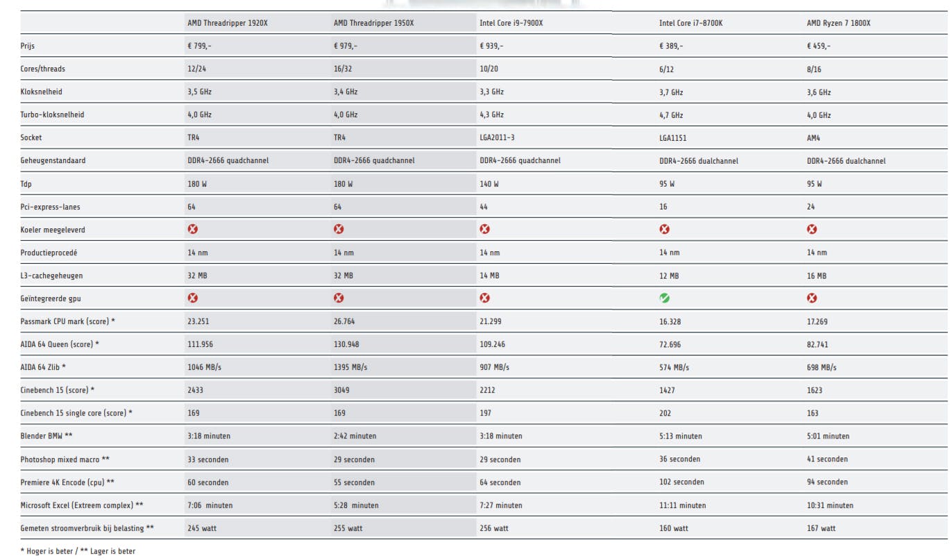Click the Geïntegreerde gpu red cross for Threadripper 1920X
Image resolution: width=950 pixels, height=560 pixels.
tap(193, 298)
